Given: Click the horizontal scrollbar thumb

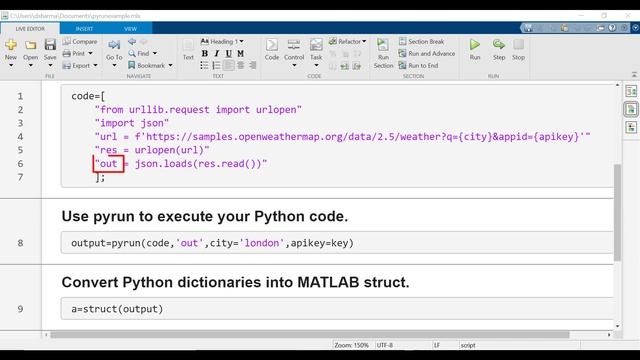Looking at the screenshot, I should tap(310, 335).
